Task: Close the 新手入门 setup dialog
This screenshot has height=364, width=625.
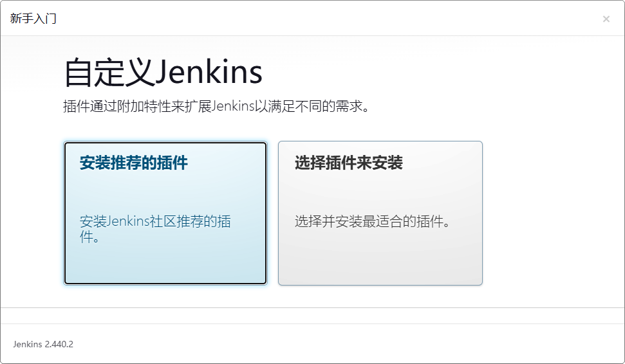Action: (x=606, y=19)
